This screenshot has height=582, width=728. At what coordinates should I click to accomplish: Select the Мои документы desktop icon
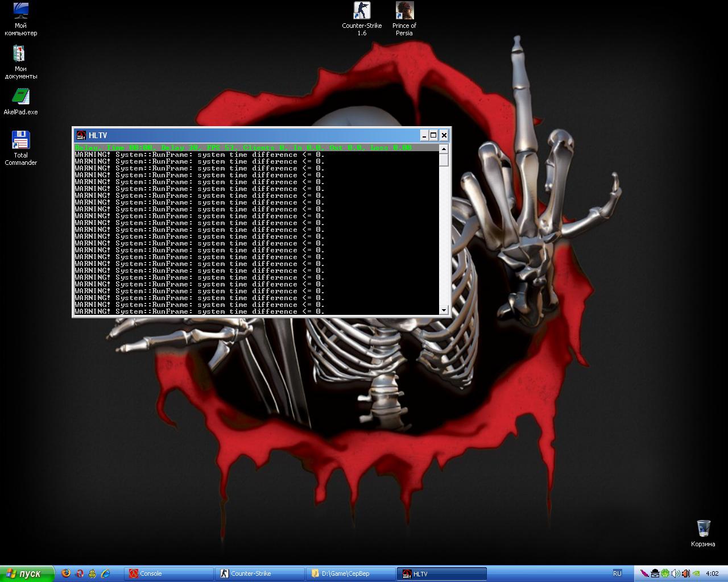tap(20, 63)
